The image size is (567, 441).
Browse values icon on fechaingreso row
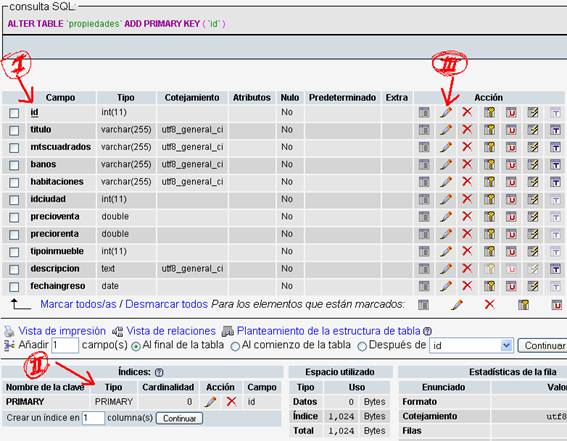(424, 286)
